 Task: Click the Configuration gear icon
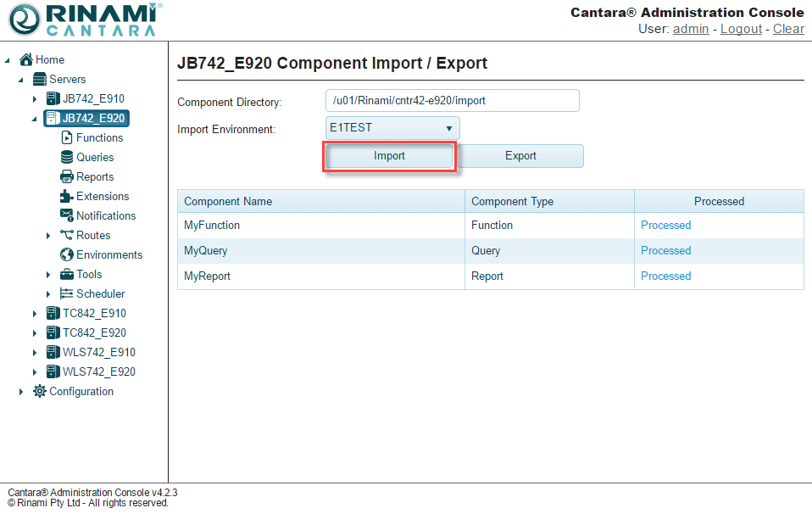(40, 391)
